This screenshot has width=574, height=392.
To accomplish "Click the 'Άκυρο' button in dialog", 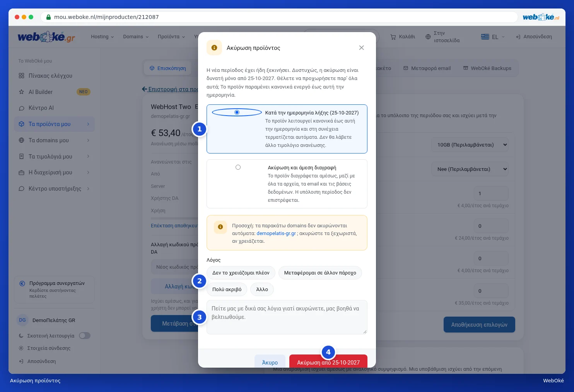I will coord(270,362).
